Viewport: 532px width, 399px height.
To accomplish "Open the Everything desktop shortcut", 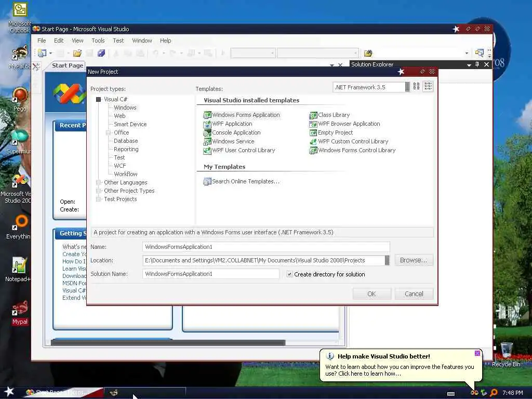I will point(18,227).
